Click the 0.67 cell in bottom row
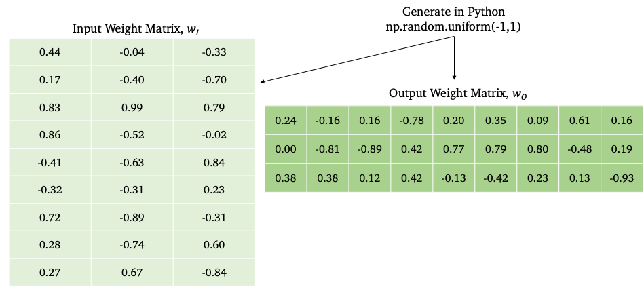This screenshot has width=644, height=287. tap(132, 273)
